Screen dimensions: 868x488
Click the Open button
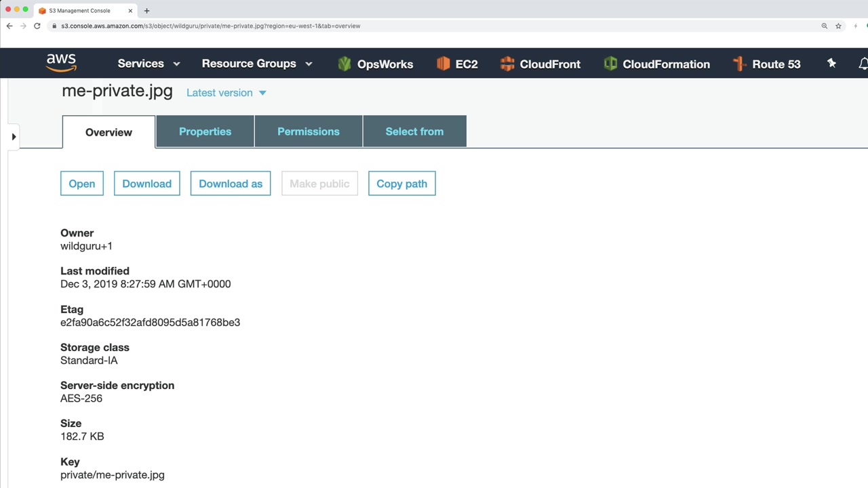click(x=82, y=184)
